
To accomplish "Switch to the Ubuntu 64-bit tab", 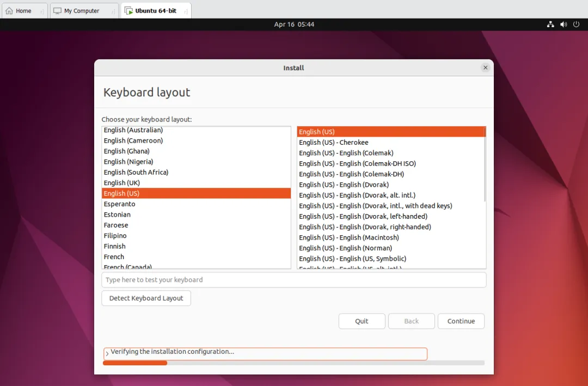I will (x=156, y=11).
